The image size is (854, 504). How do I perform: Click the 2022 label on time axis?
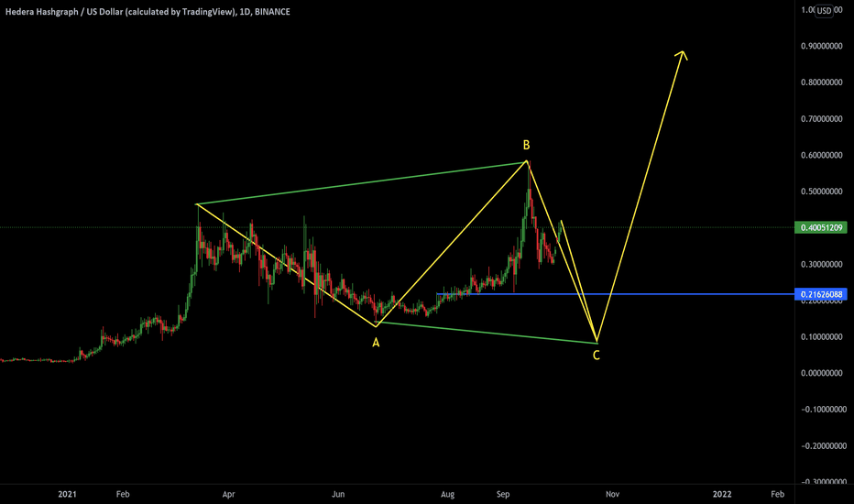[x=722, y=494]
